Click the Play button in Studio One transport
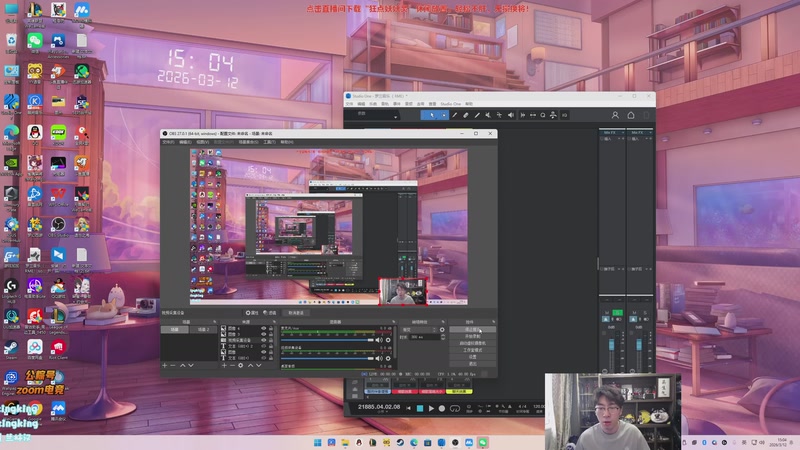 (431, 409)
